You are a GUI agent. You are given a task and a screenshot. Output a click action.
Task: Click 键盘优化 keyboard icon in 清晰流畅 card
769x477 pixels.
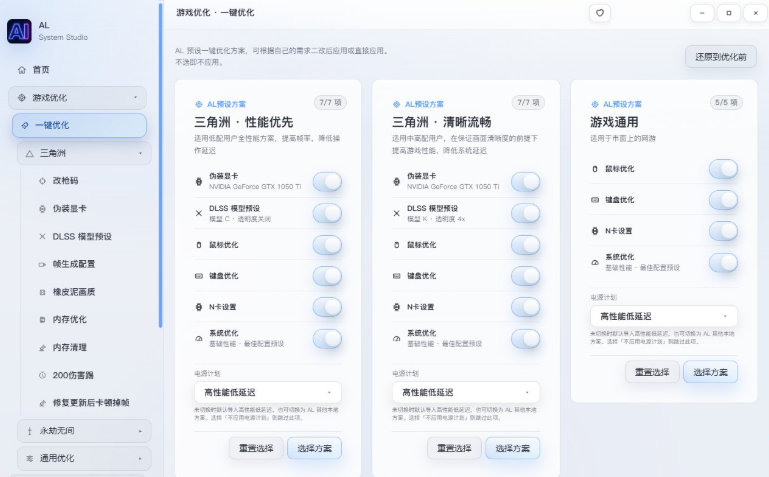click(x=396, y=276)
